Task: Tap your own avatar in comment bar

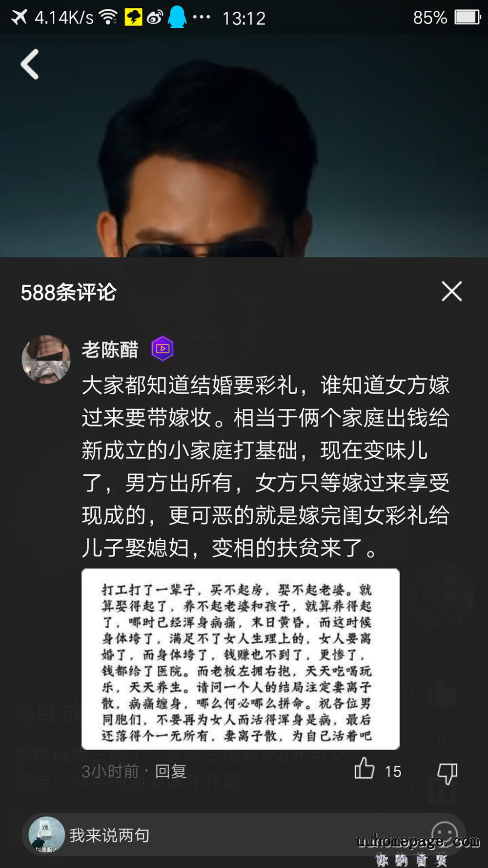Action: click(47, 835)
